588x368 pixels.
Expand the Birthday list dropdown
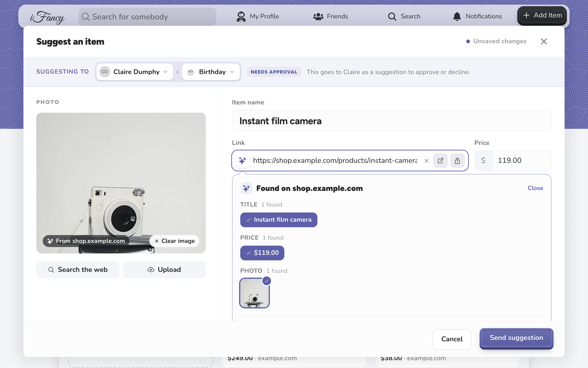point(211,72)
